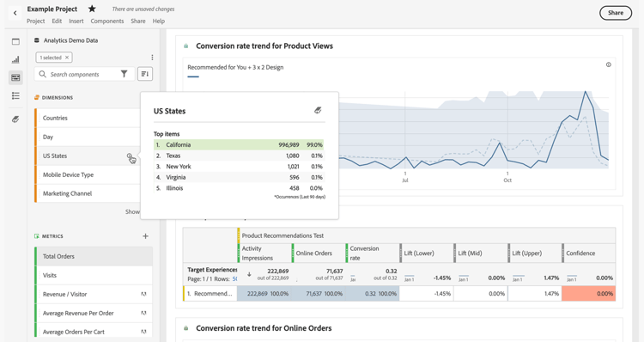Click the Dimensions section icon
The image size is (644, 342).
[37, 97]
